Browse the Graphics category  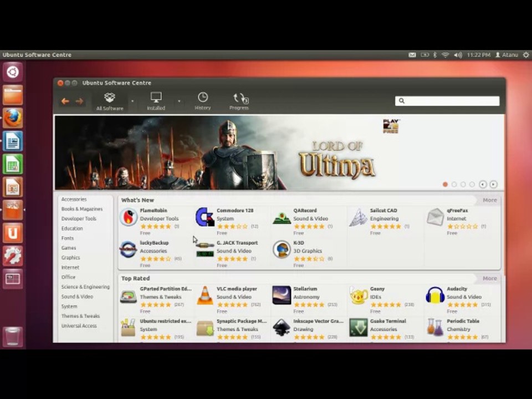click(70, 258)
